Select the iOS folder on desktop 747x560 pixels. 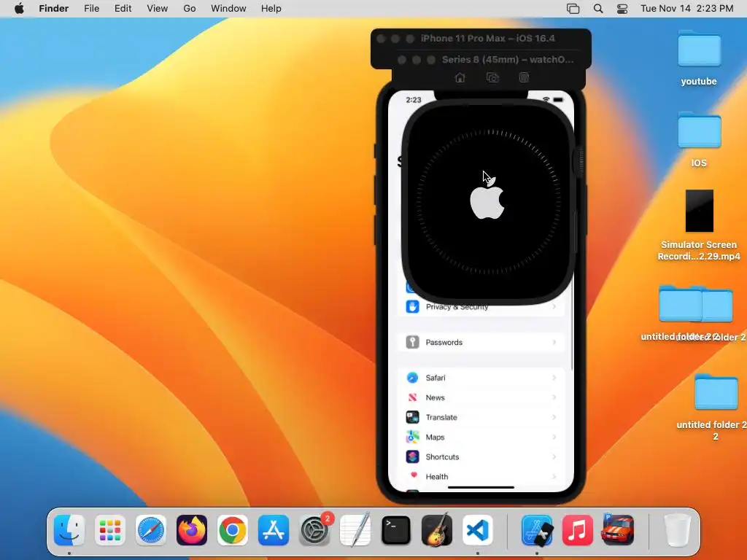click(699, 131)
